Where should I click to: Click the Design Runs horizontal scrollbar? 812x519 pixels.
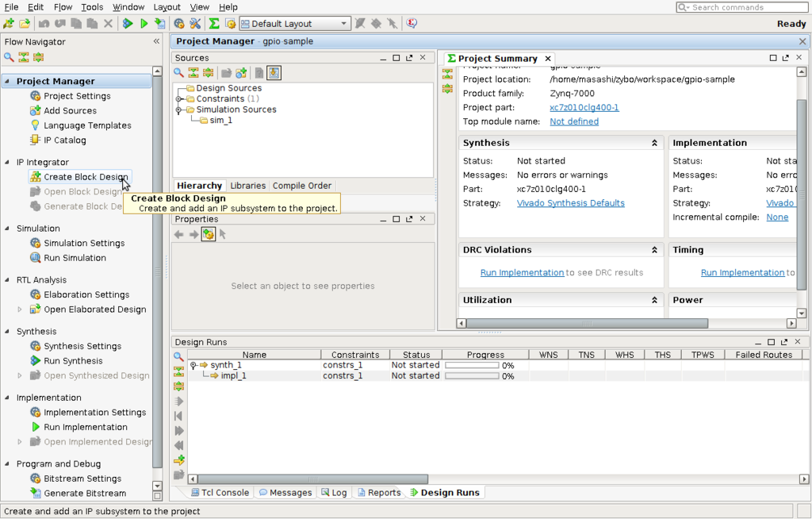312,479
